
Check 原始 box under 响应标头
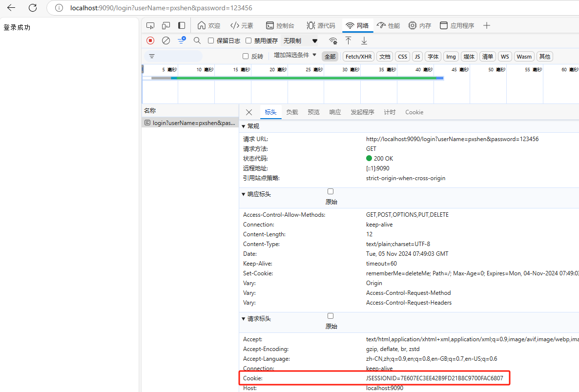click(331, 191)
